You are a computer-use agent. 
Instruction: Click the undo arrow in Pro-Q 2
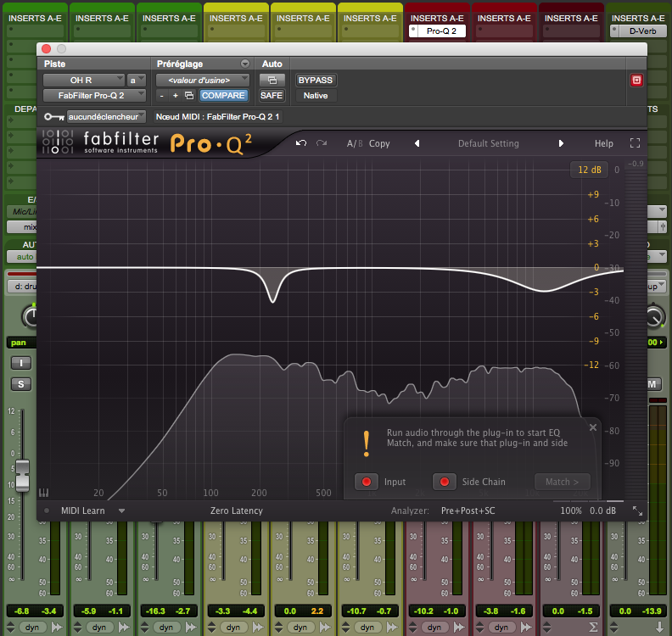301,143
